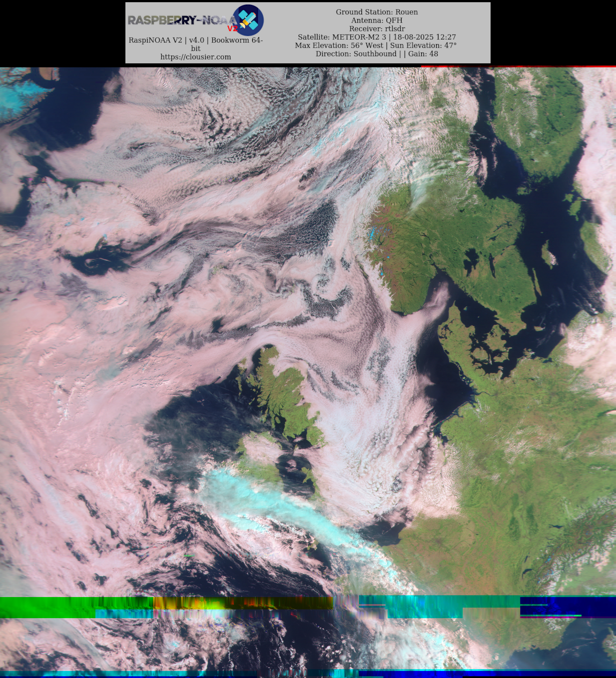Click the Antenna: QFH line

[x=377, y=20]
